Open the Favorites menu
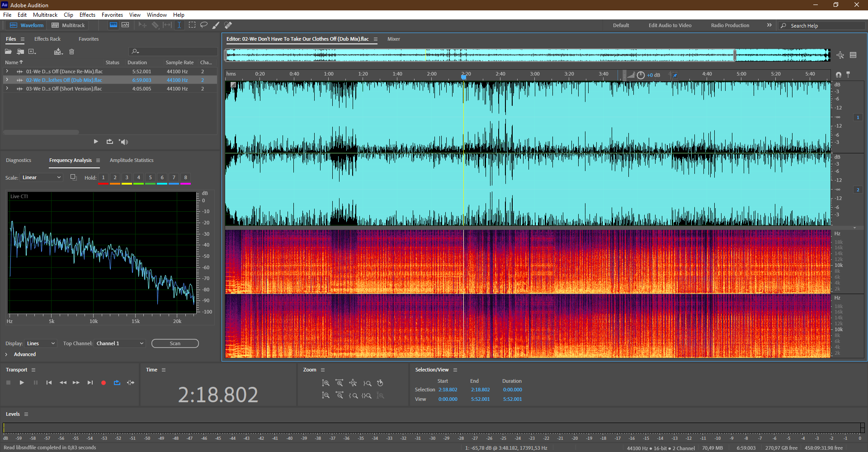868x452 pixels. (x=112, y=15)
